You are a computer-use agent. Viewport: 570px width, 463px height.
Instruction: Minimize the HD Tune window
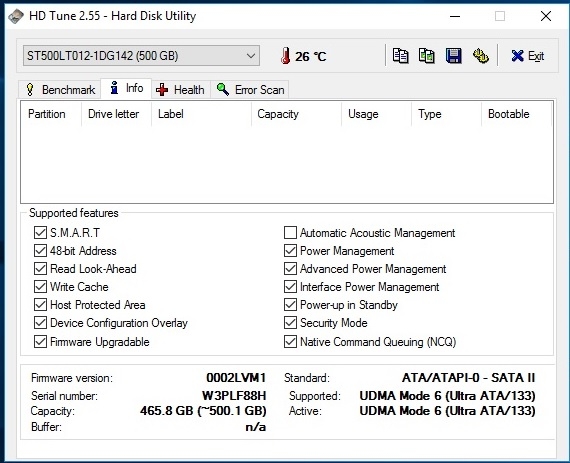pyautogui.click(x=455, y=16)
